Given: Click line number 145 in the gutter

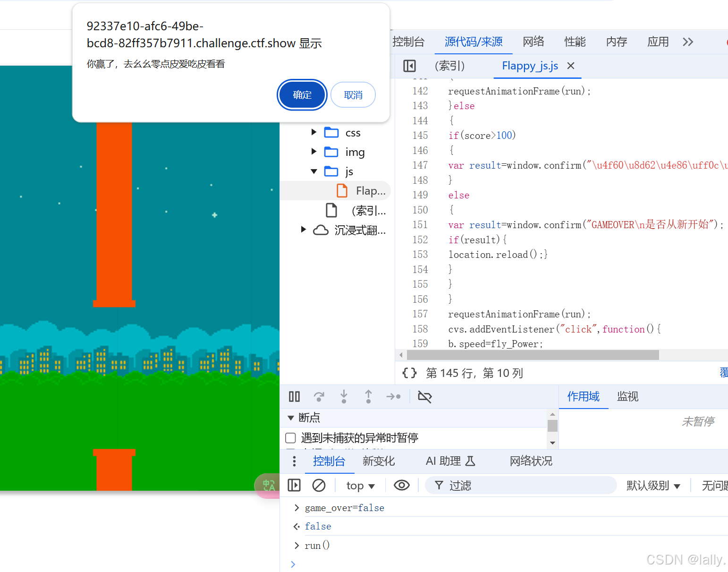Looking at the screenshot, I should pos(420,136).
